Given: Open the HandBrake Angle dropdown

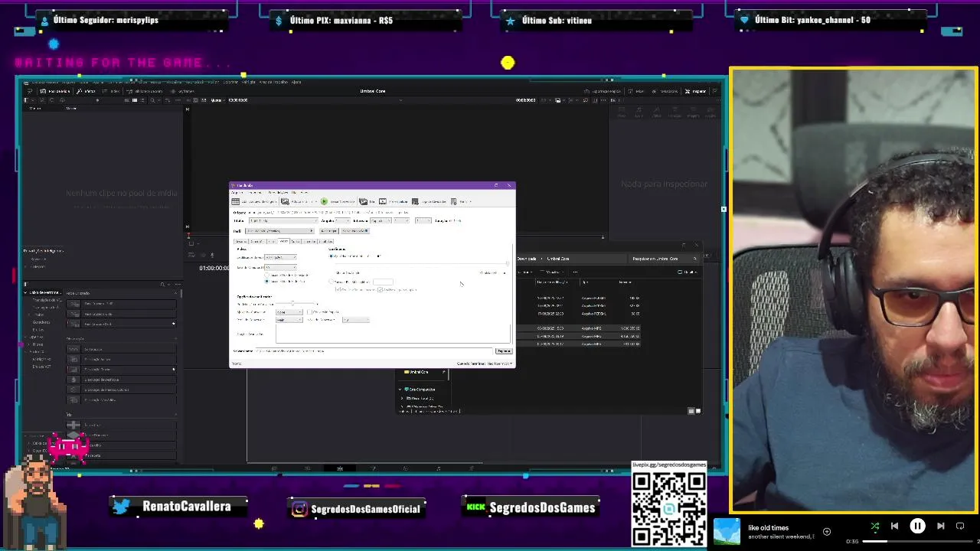Looking at the screenshot, I should coord(342,220).
